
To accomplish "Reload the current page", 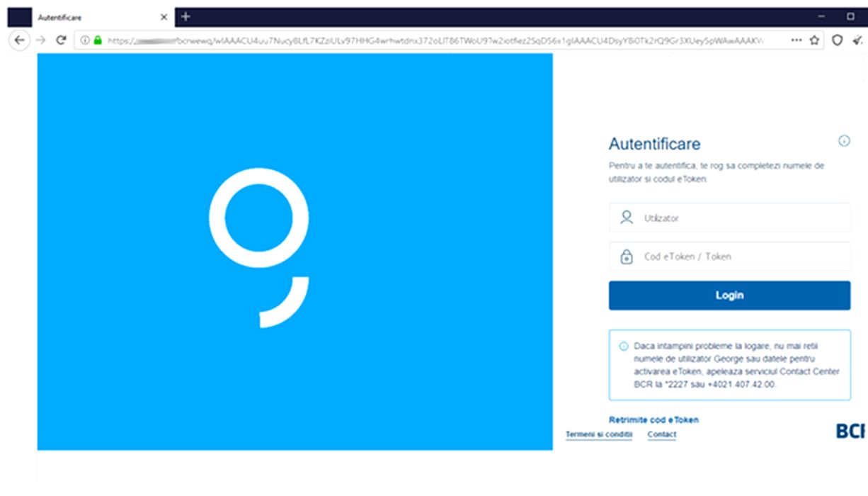I will point(62,40).
